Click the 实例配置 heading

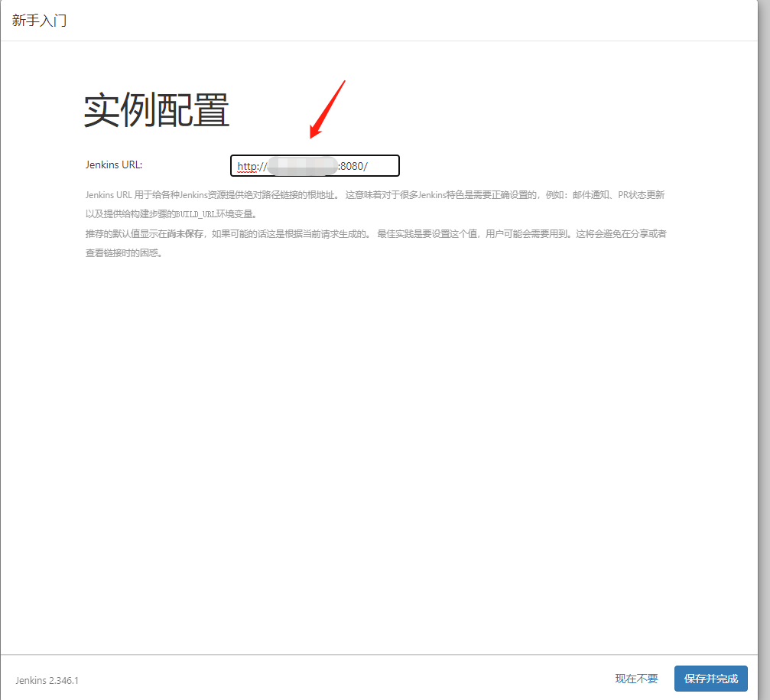pyautogui.click(x=156, y=110)
